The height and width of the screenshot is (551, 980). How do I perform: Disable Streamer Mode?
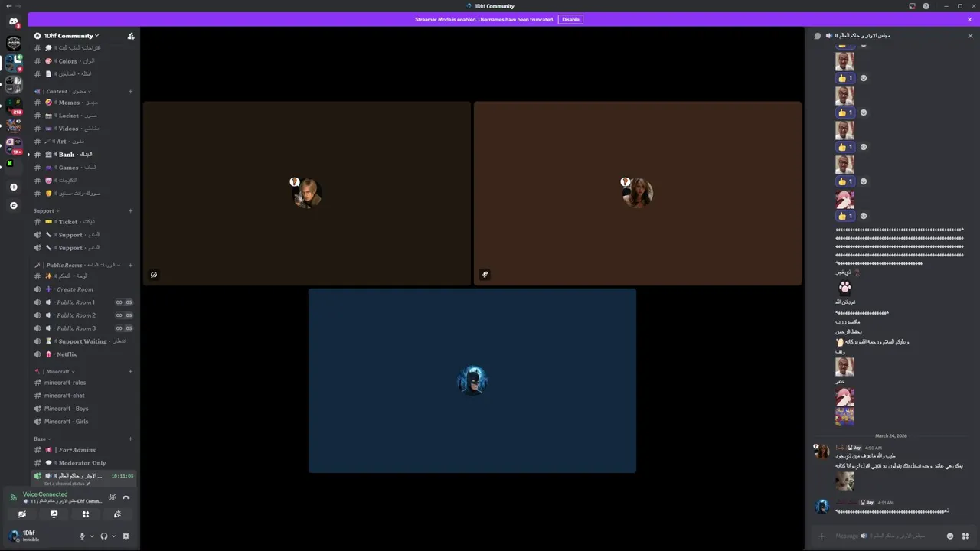pos(570,19)
